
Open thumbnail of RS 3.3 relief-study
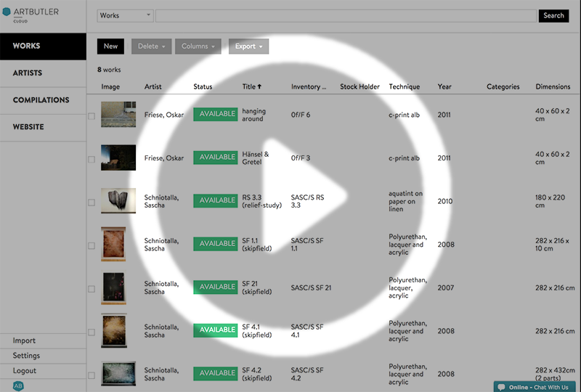point(118,200)
